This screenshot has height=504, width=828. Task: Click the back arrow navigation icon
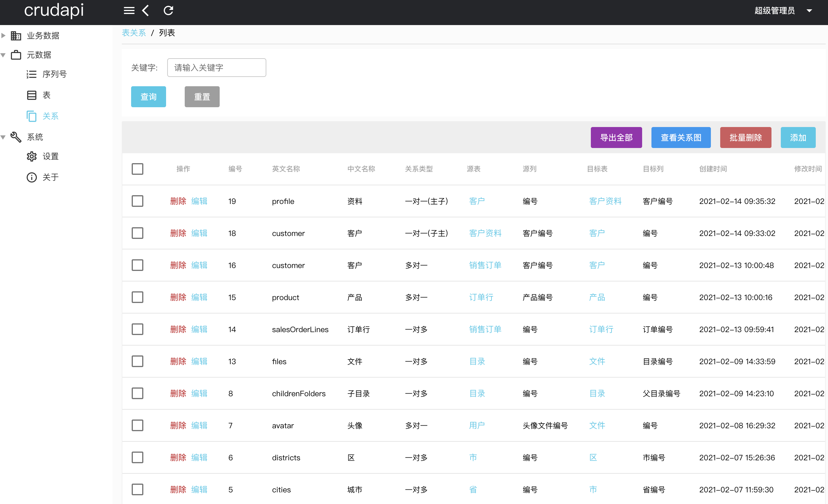[145, 10]
